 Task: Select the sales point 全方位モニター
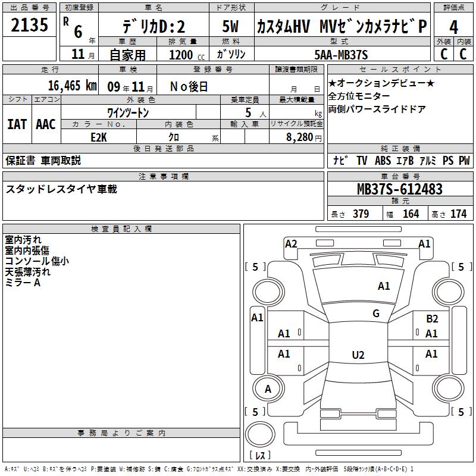click(359, 96)
